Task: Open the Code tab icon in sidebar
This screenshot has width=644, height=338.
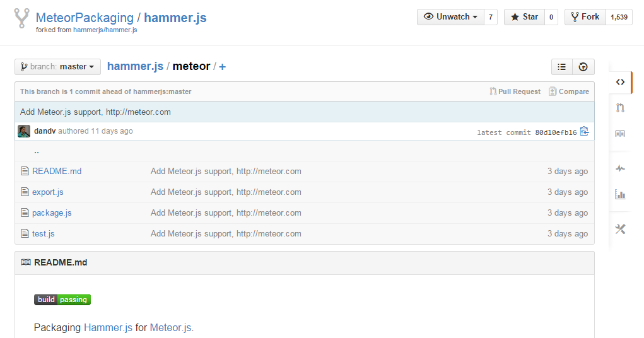Action: [620, 82]
